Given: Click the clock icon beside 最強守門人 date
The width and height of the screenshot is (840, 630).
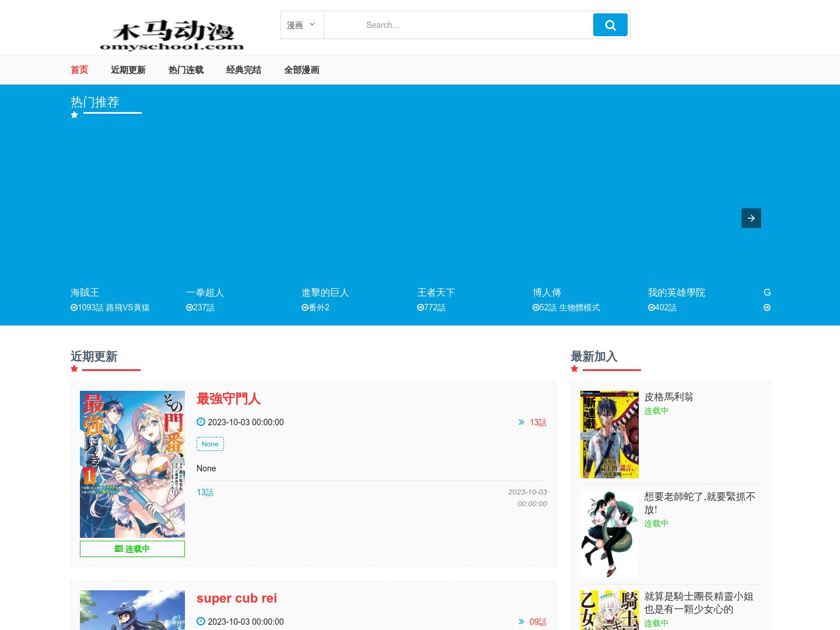Looking at the screenshot, I should pos(201,422).
